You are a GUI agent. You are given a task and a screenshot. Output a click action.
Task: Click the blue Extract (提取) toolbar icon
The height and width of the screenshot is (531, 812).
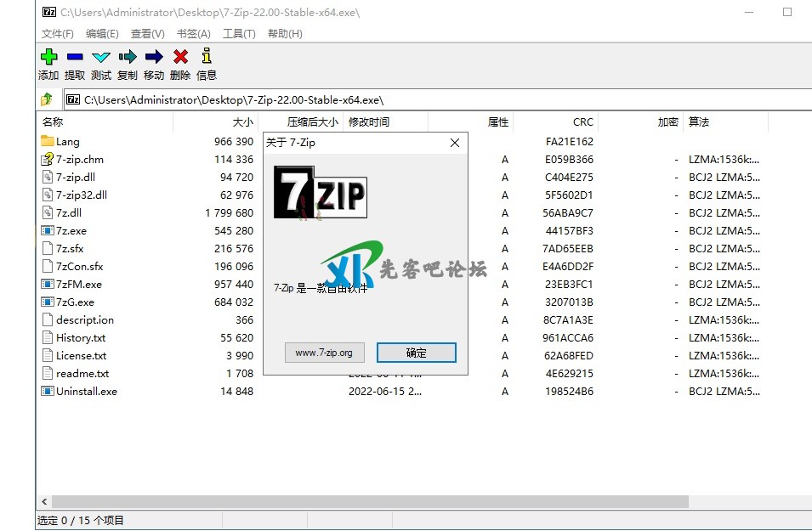(x=75, y=57)
